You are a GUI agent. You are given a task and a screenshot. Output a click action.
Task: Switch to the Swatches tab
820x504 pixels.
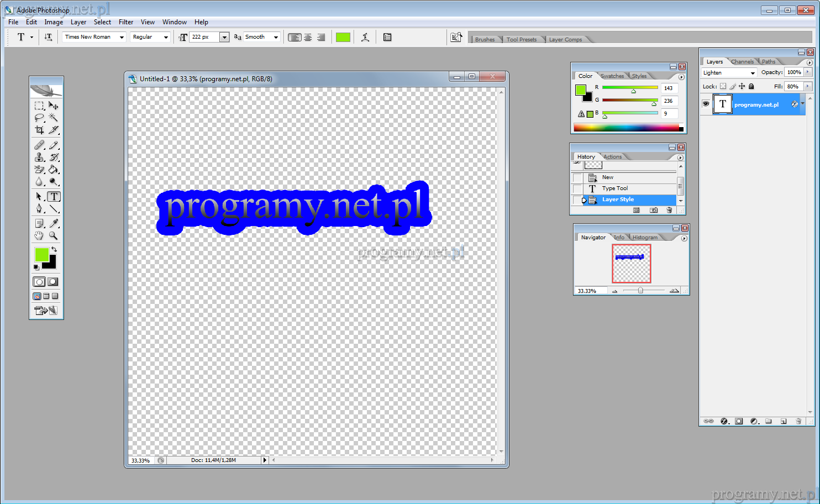tap(612, 76)
